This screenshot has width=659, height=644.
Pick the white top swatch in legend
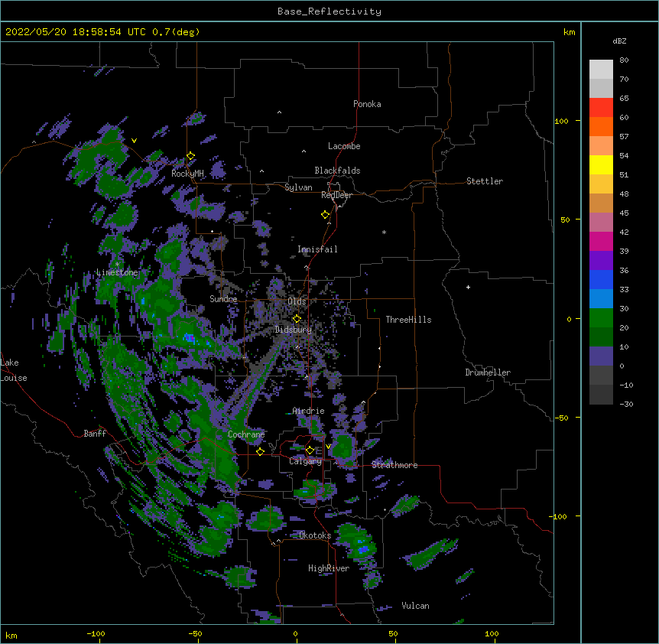point(601,69)
